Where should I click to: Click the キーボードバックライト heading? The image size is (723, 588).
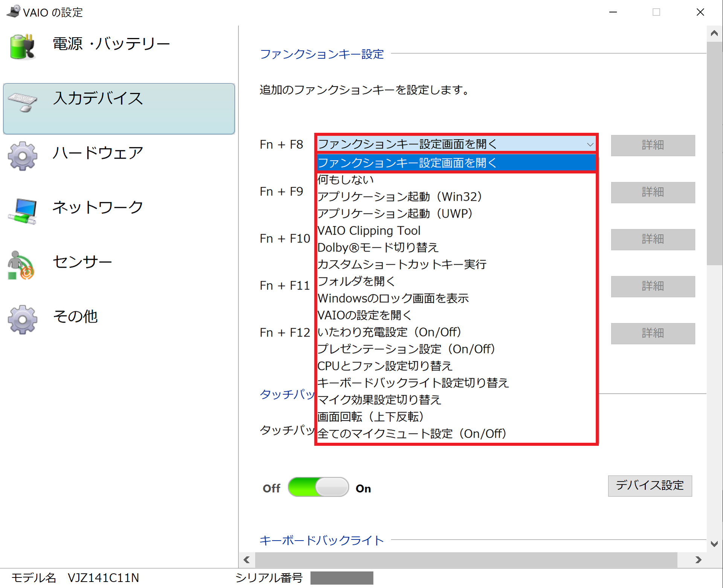322,541
